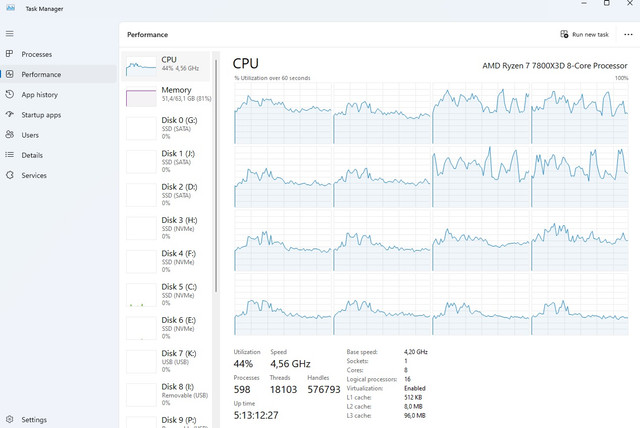This screenshot has height=428, width=640.
Task: Click the App history clock icon
Action: 10,94
